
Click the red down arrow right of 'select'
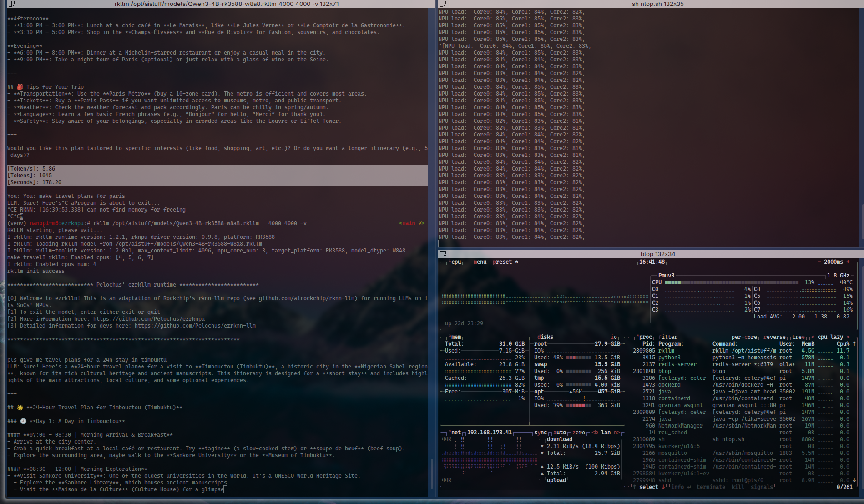[x=663, y=487]
